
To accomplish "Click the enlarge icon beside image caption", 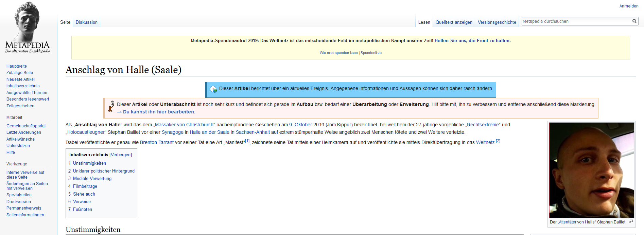I will [631, 221].
